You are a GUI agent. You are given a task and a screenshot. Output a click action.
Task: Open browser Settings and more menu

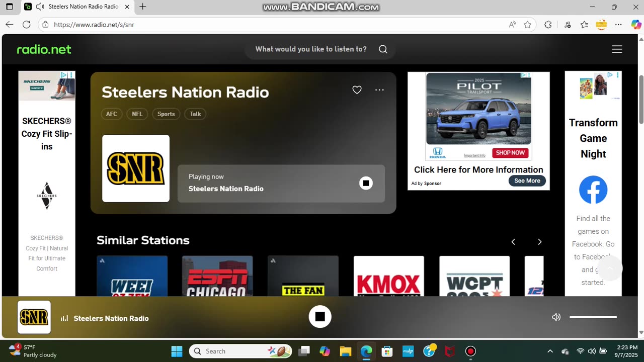[x=618, y=25]
